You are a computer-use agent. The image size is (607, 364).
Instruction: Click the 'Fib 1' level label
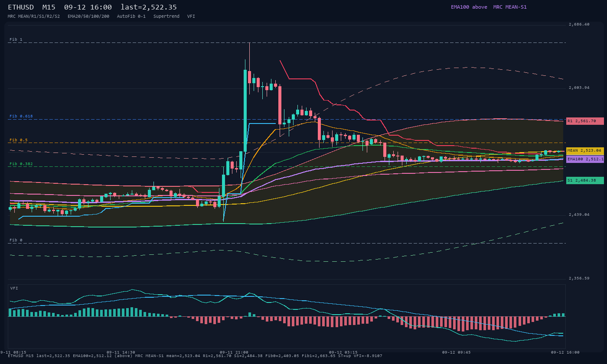(x=16, y=39)
